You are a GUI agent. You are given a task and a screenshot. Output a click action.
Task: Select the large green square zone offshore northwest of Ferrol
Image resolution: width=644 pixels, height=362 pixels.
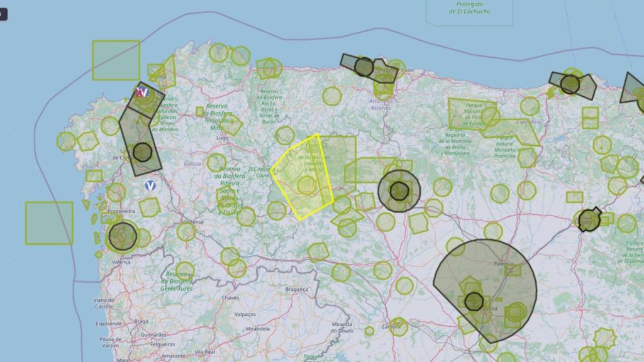tap(116, 60)
